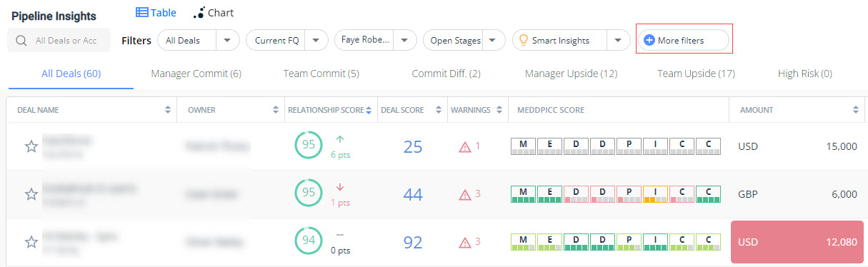Select the Commit Diff. (2) tab
Image resolution: width=868 pixels, height=267 pixels.
click(x=446, y=74)
